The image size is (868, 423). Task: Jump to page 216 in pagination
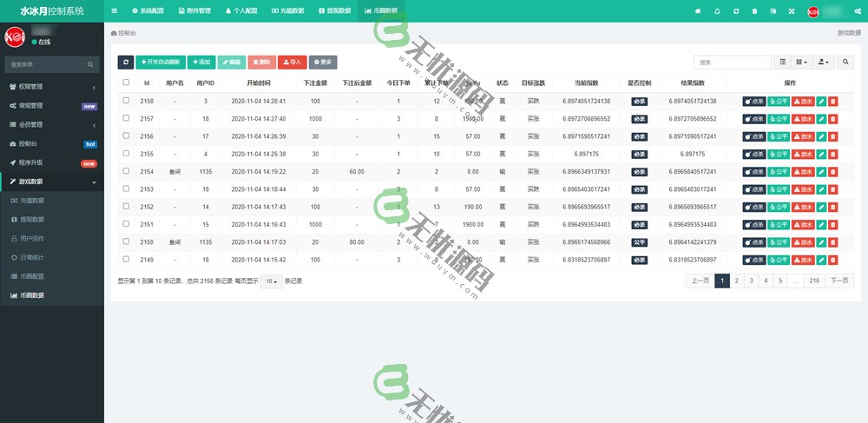814,281
